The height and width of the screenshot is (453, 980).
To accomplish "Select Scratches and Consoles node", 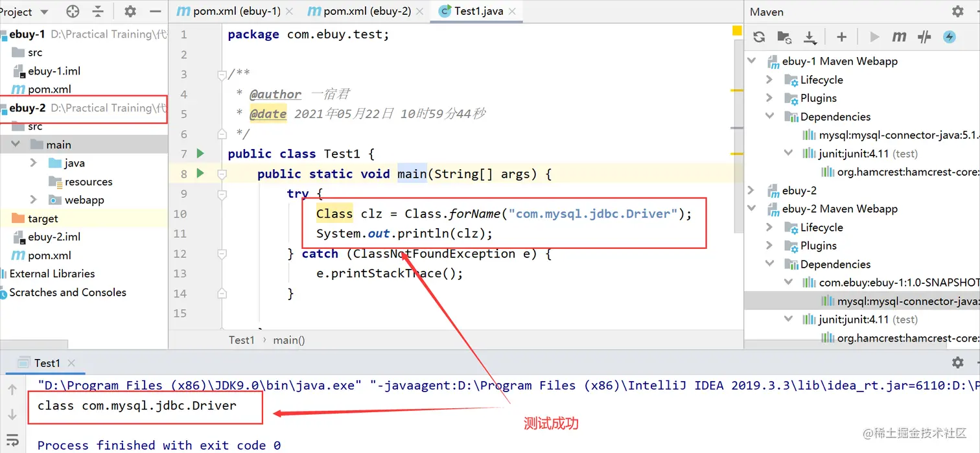I will (67, 292).
